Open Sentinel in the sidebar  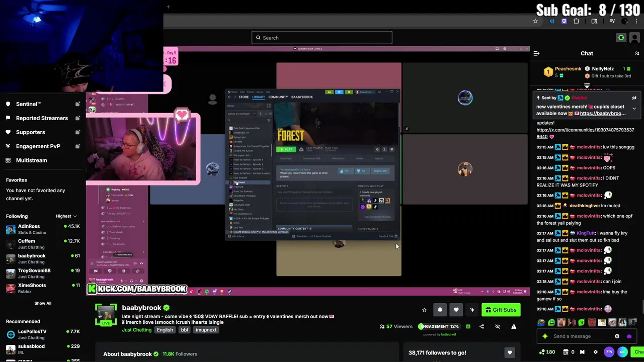(42, 104)
